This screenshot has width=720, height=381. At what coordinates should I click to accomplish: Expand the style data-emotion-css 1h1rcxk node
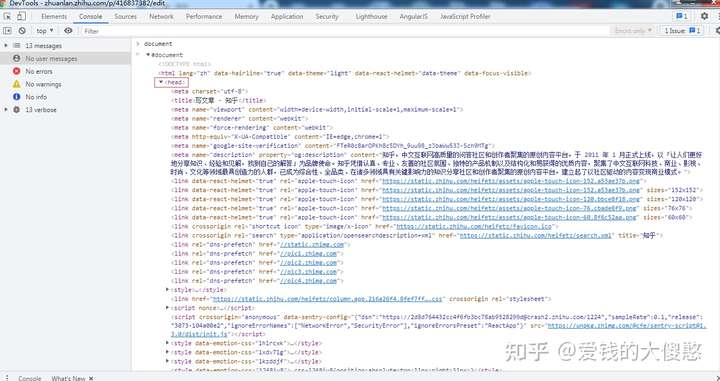tap(168, 343)
